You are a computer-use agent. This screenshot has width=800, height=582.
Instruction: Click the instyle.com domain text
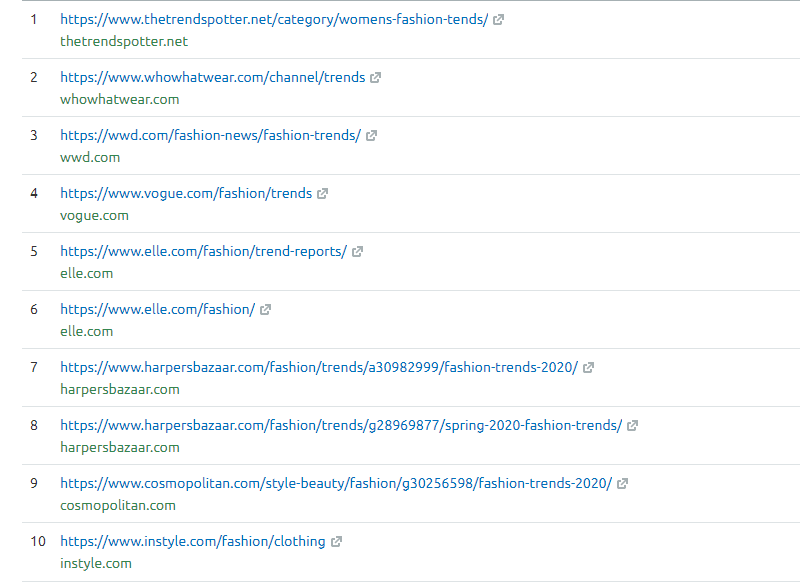(96, 564)
